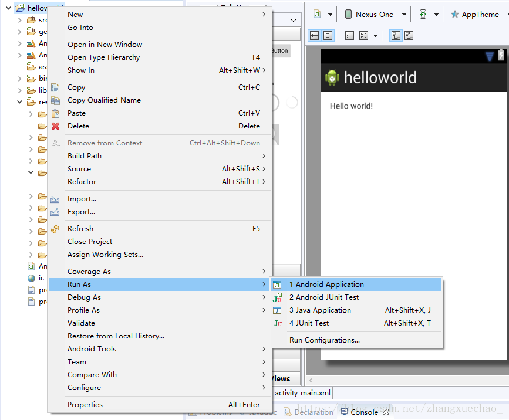Toggle fill height layout button
This screenshot has height=420, width=509.
coord(328,36)
